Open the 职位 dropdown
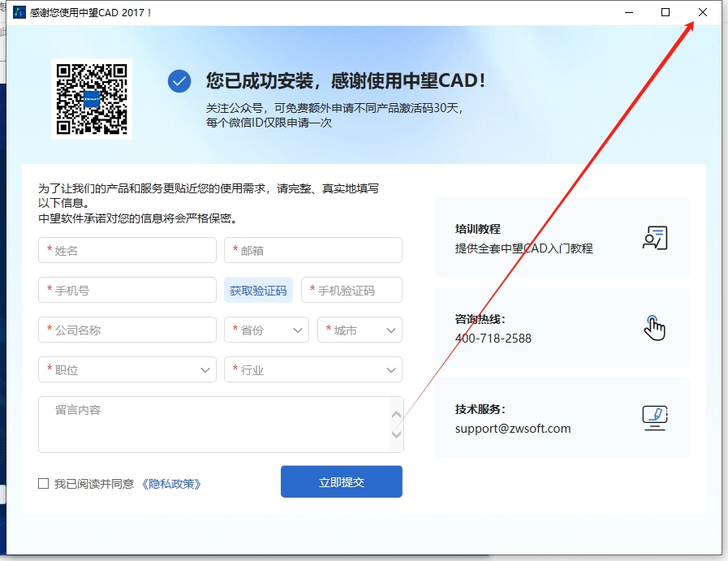This screenshot has width=728, height=561. coord(127,370)
